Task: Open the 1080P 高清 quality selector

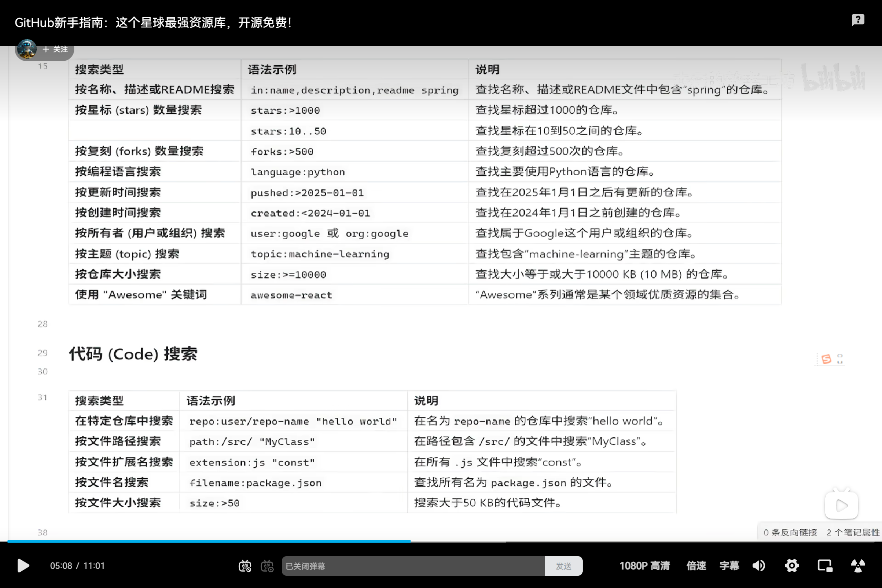Action: (x=644, y=566)
